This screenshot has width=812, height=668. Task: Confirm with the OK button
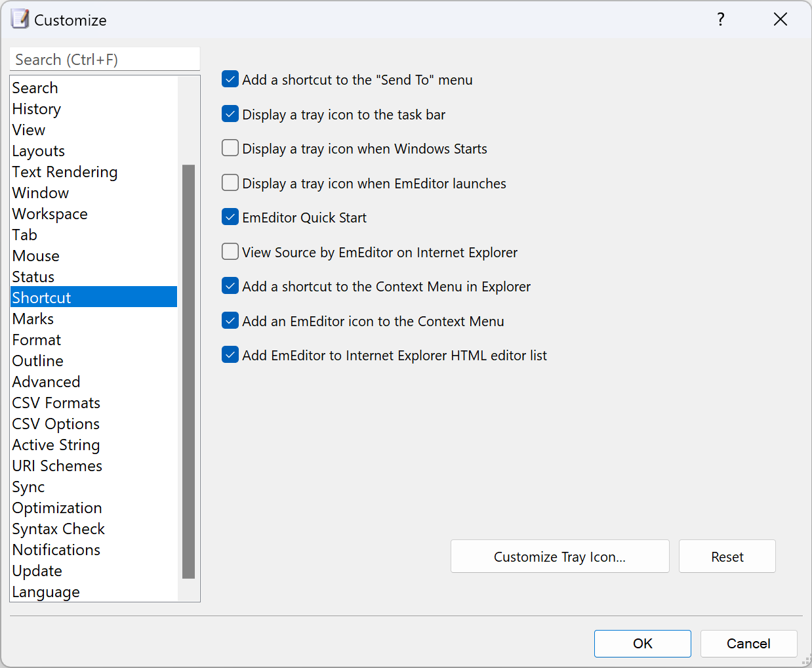pos(642,644)
